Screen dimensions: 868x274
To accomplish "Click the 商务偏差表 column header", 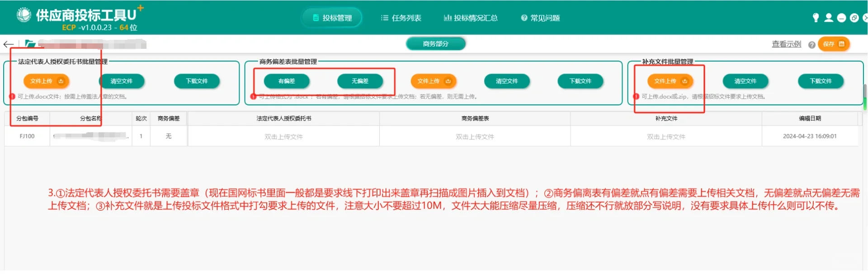I will click(475, 118).
